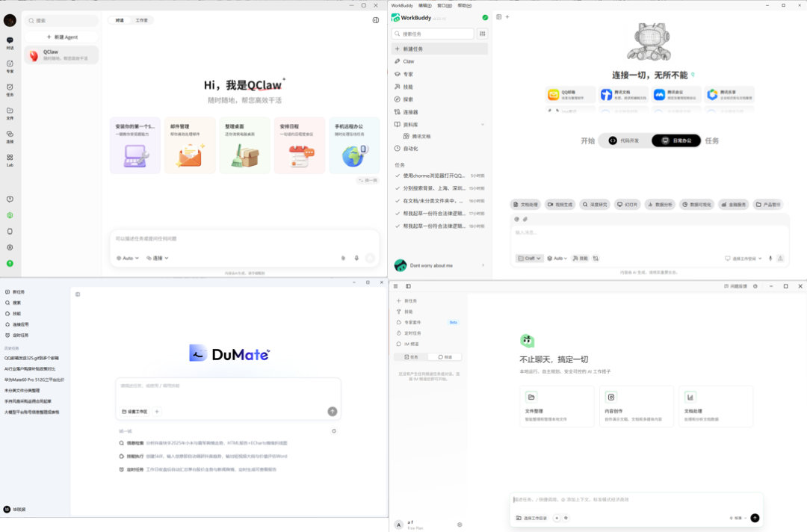The width and height of the screenshot is (807, 532).
Task: Open the 标准 mode dropdown in bottom-right window
Action: [738, 518]
